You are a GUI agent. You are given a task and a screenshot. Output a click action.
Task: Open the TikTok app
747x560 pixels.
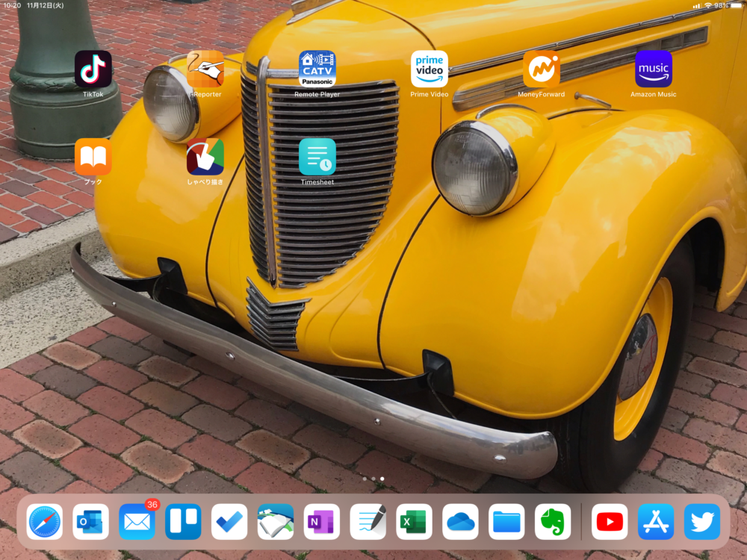tap(93, 69)
